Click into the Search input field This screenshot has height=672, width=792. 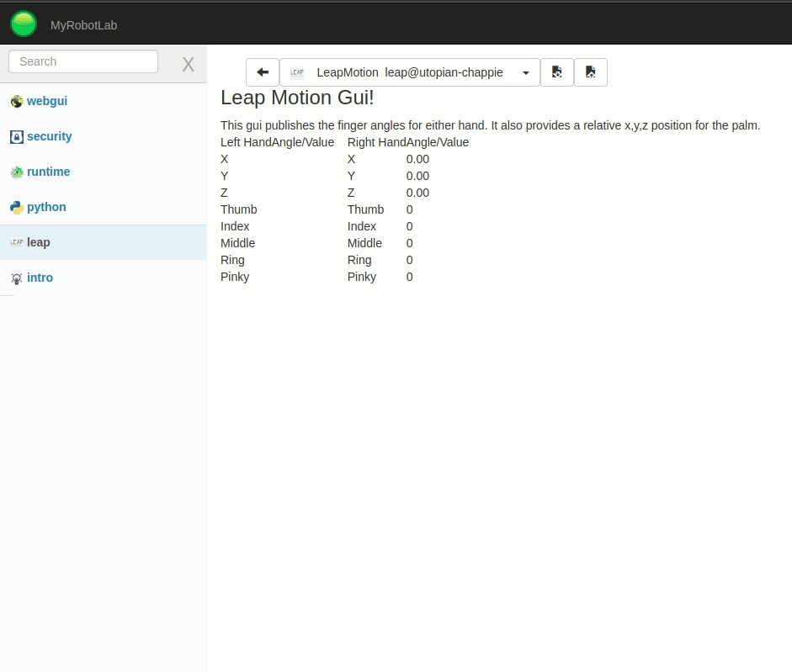(82, 61)
